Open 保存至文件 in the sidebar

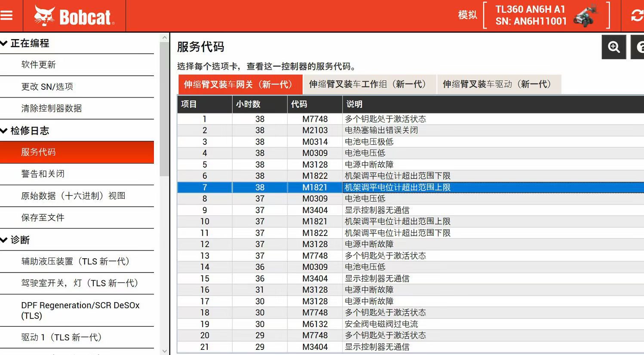pyautogui.click(x=43, y=218)
